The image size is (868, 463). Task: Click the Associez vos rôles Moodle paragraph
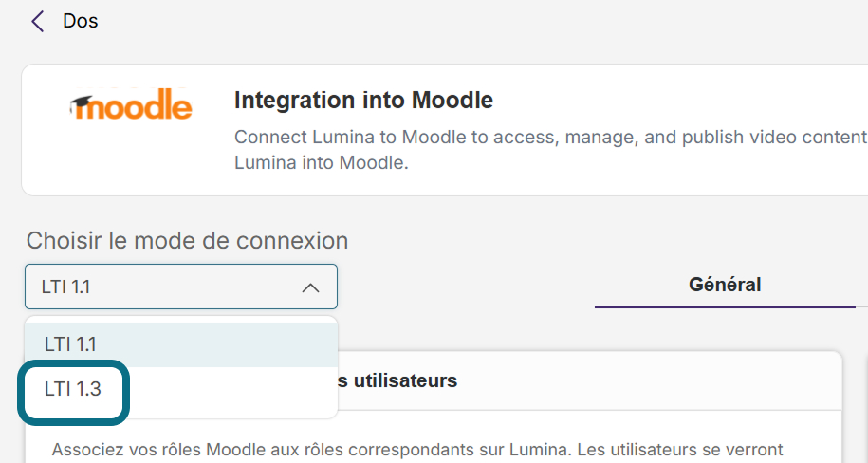coord(417,449)
